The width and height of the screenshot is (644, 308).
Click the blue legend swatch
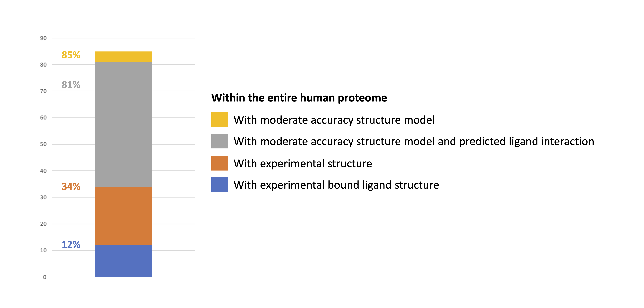click(x=219, y=185)
